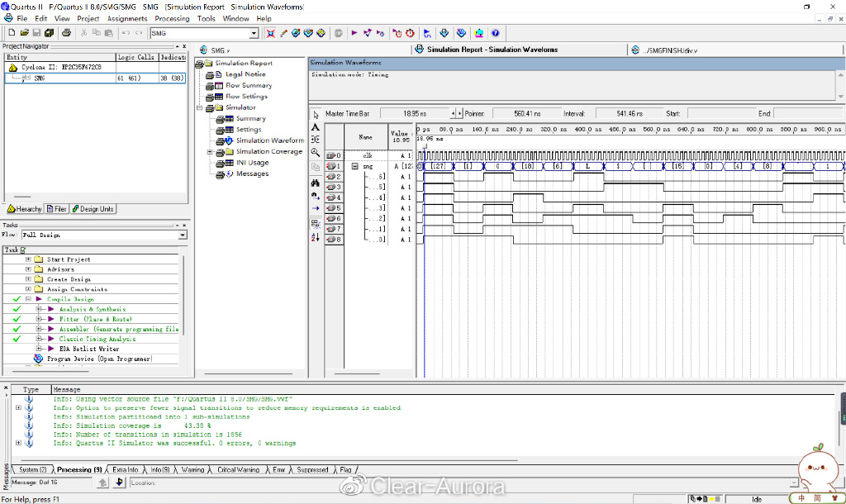Open the Flow 'Full Design' dropdown
The image size is (846, 504).
pos(183,235)
